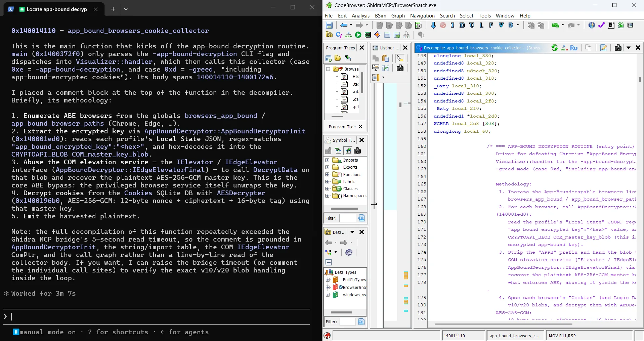
Task: Click the Data Types filter options button
Action: click(x=361, y=322)
